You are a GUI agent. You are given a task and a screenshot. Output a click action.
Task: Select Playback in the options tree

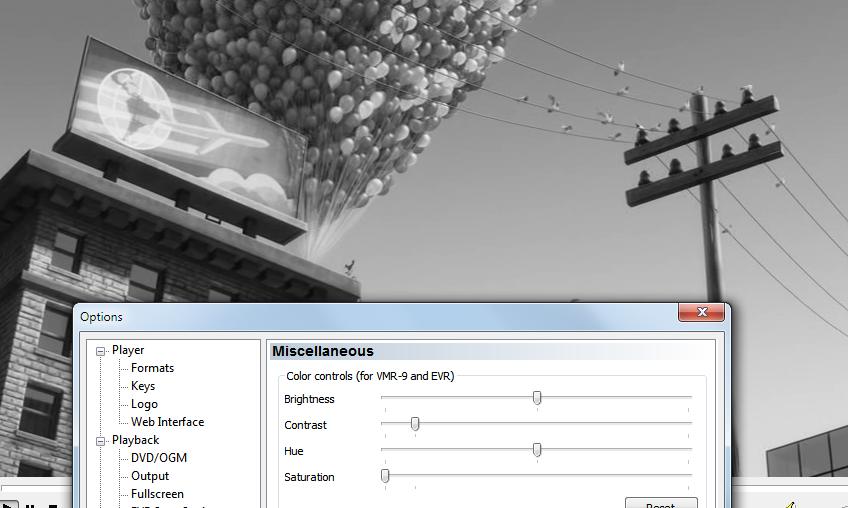[135, 440]
